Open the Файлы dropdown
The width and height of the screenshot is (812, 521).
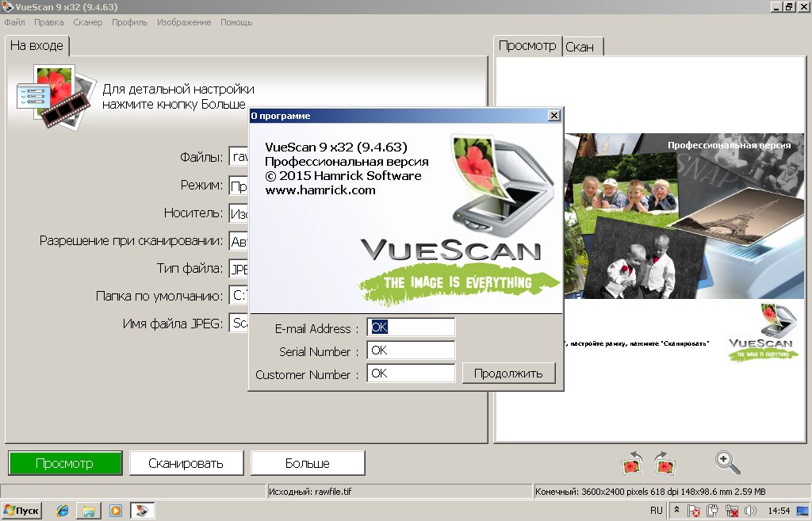pyautogui.click(x=239, y=156)
